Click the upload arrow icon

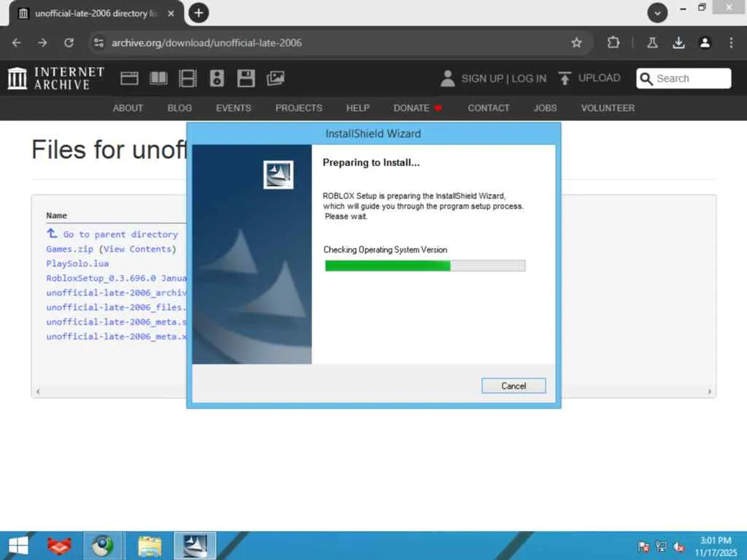pyautogui.click(x=565, y=78)
